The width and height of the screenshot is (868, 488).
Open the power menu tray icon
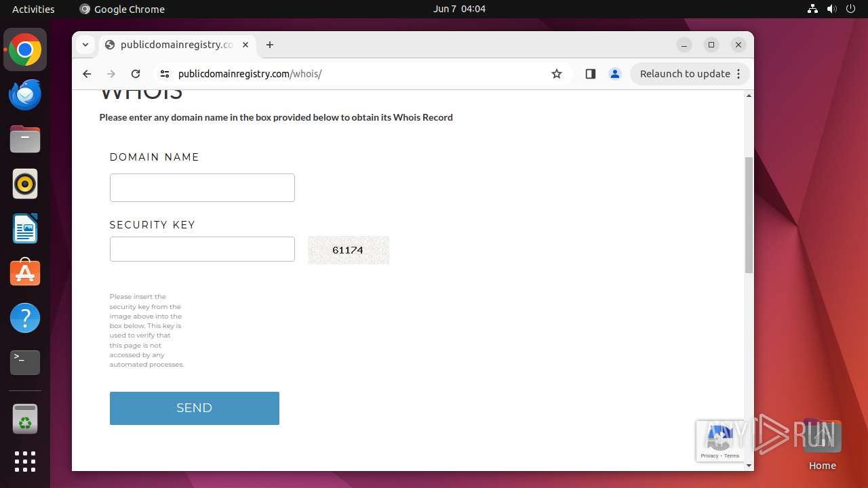851,9
